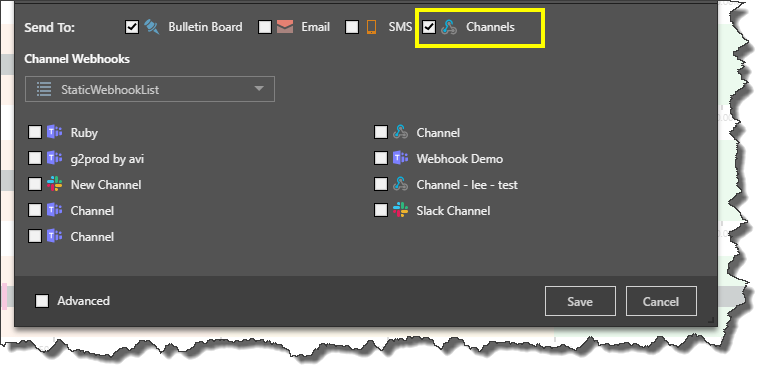Click the dropdown arrow of the webhook list
Screen dimensions: 772x378
(x=259, y=89)
